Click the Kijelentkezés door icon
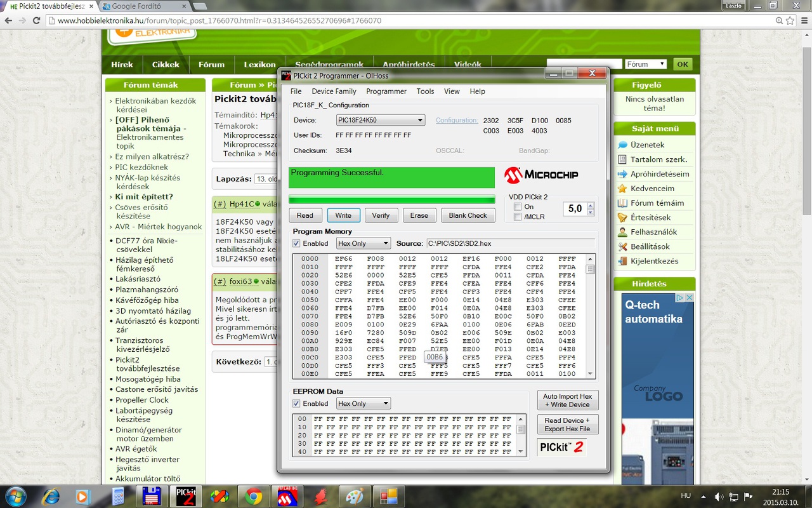The image size is (812, 508). pos(622,261)
